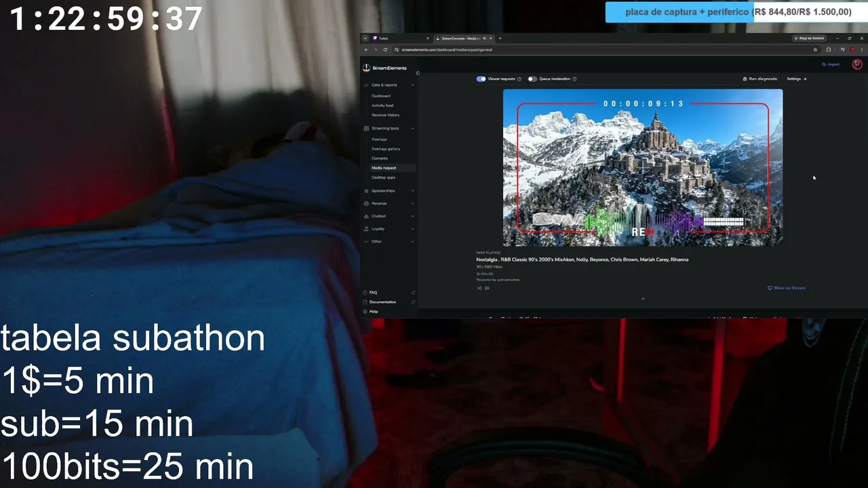Click the FAQ external link icon

click(413, 293)
